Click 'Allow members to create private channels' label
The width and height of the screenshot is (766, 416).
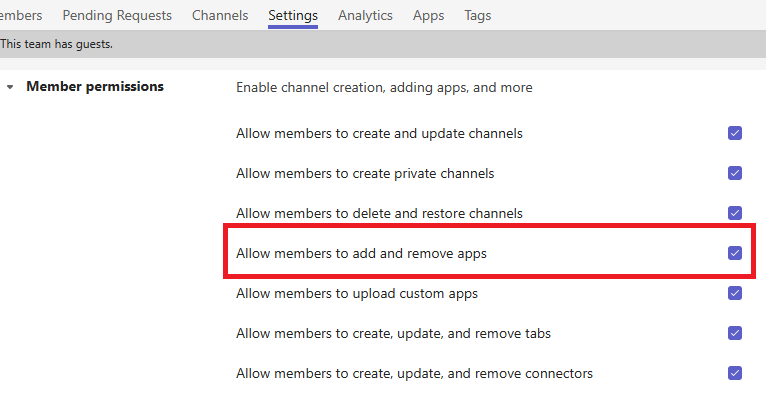[365, 173]
